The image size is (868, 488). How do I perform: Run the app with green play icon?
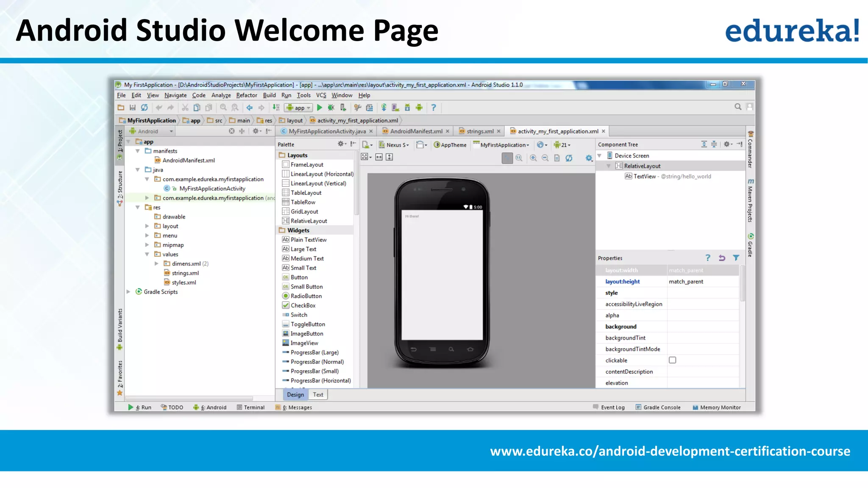pos(320,108)
